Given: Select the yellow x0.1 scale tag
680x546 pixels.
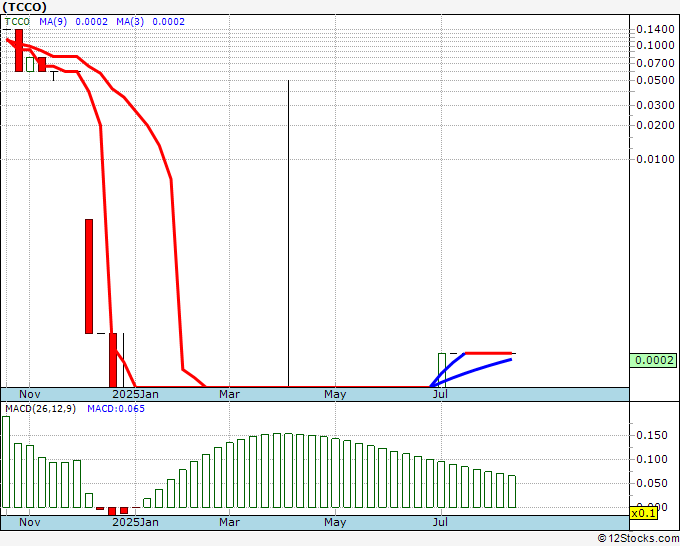Looking at the screenshot, I should pos(642,512).
